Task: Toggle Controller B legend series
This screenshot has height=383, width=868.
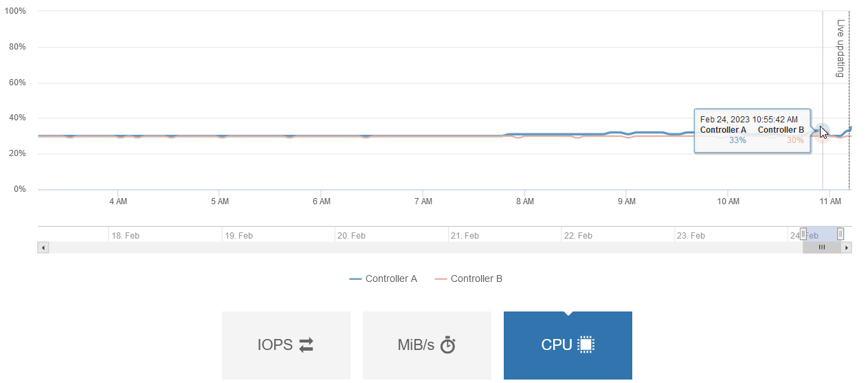Action: (469, 279)
